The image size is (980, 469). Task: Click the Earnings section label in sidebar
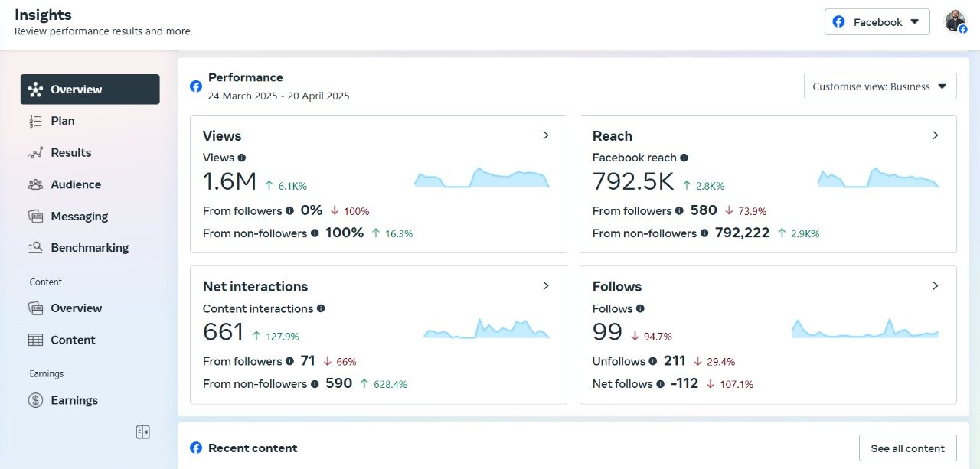click(47, 374)
